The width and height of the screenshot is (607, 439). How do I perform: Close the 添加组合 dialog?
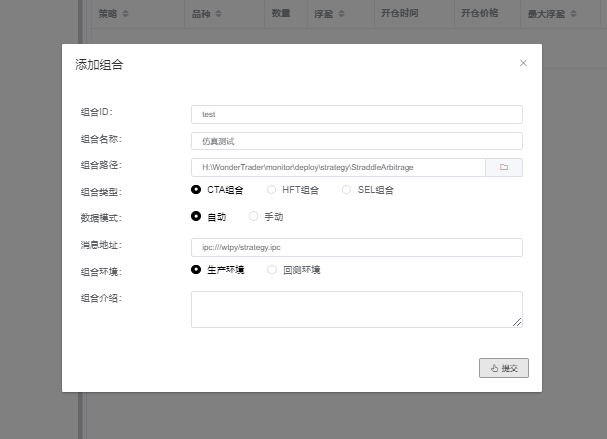[523, 63]
